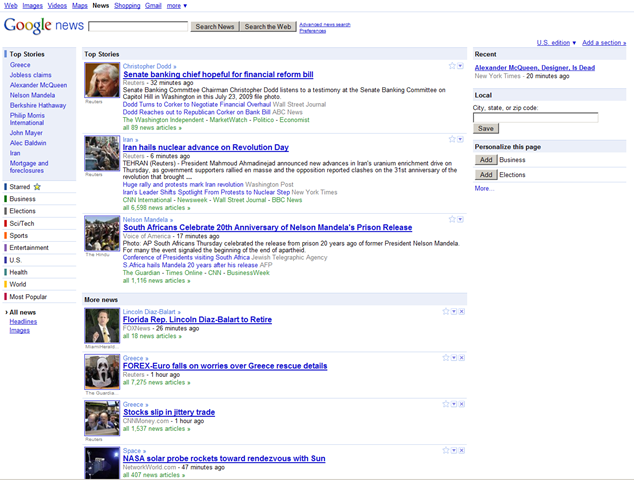
Task: Open options dropdown for Mandela story
Action: pyautogui.click(x=460, y=219)
